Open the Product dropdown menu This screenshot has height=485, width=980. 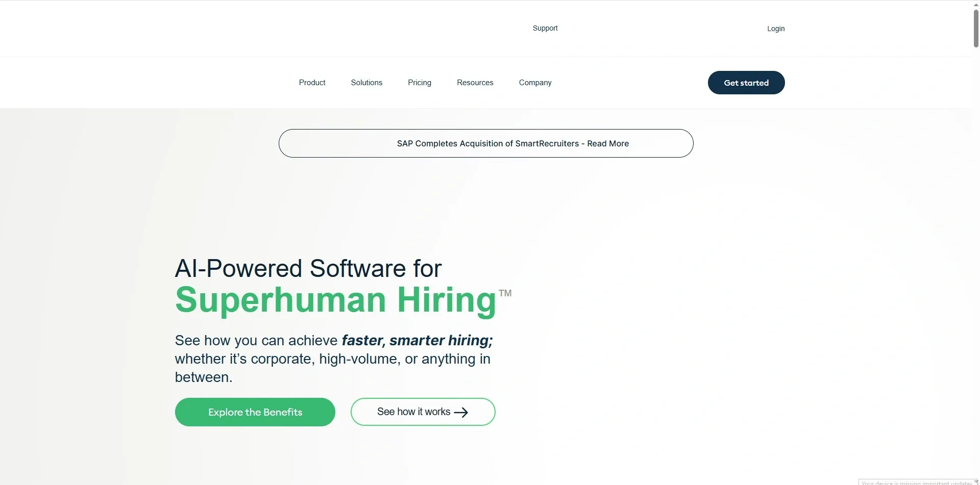point(312,82)
